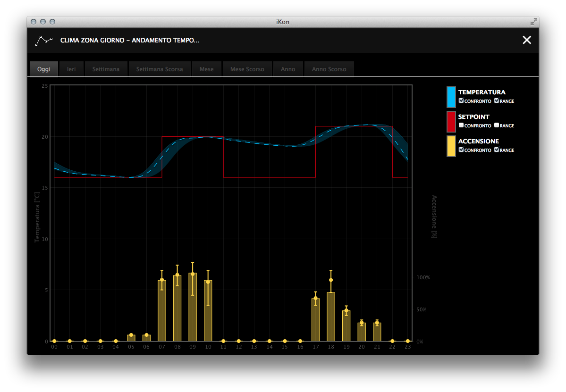Image resolution: width=566 pixels, height=392 pixels.
Task: Click the blue Temperatura color swatch
Action: tap(451, 97)
